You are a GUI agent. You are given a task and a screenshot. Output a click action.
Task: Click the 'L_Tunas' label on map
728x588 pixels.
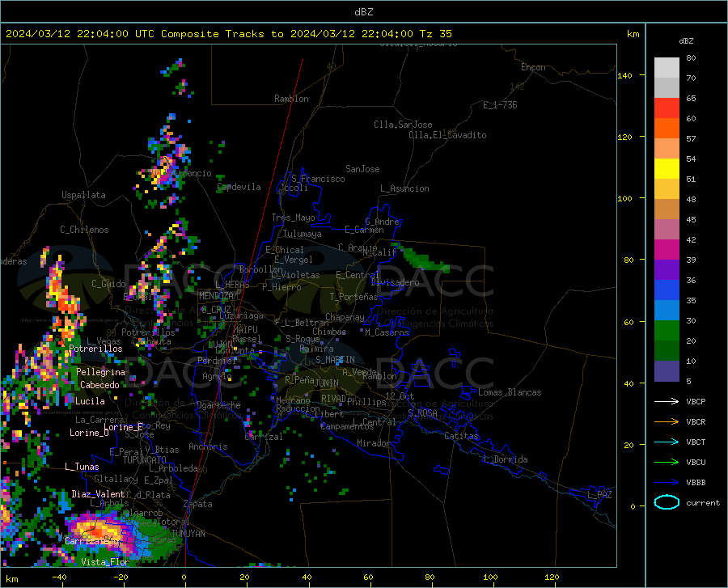(82, 467)
